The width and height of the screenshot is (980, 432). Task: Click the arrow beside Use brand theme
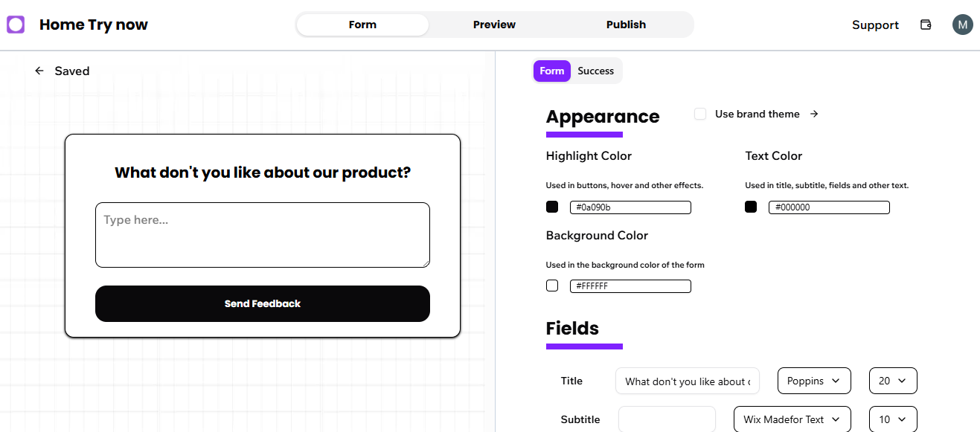point(814,114)
